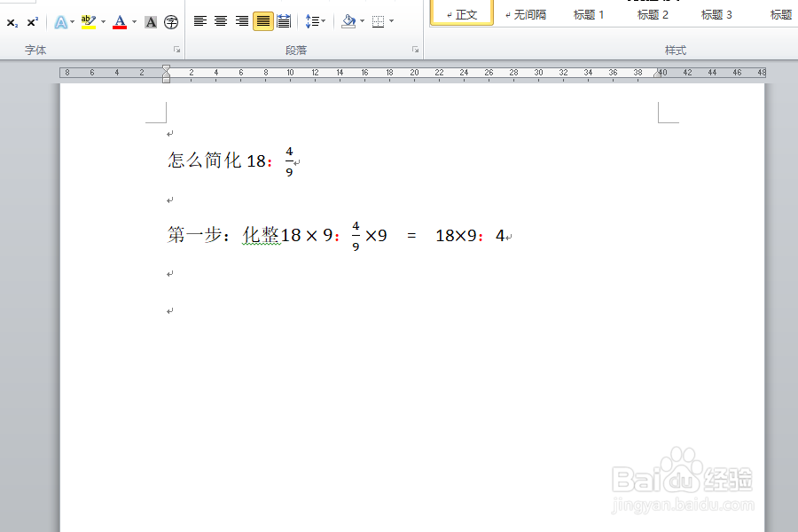This screenshot has height=532, width=798.
Task: Open Paragraph dialog launcher
Action: click(415, 50)
